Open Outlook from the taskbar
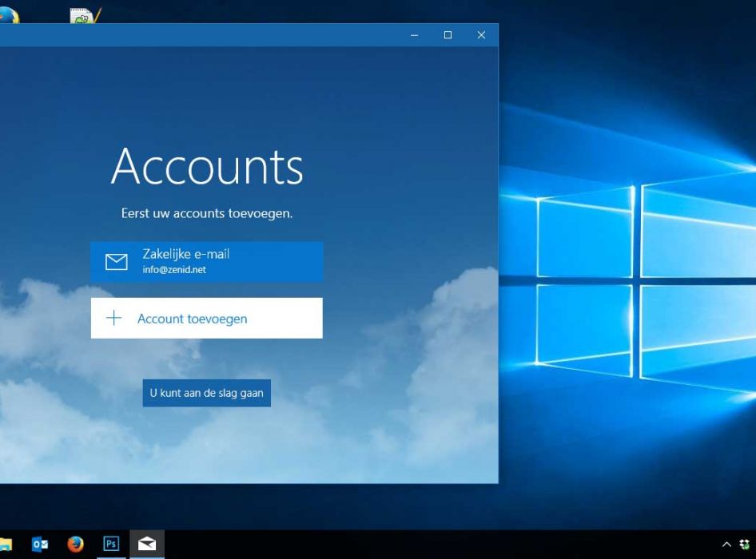 (40, 544)
